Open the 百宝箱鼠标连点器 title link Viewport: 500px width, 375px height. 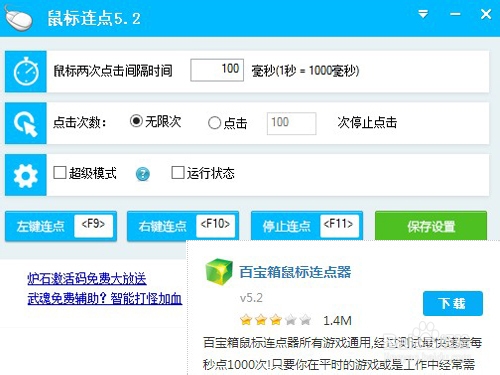(x=295, y=272)
